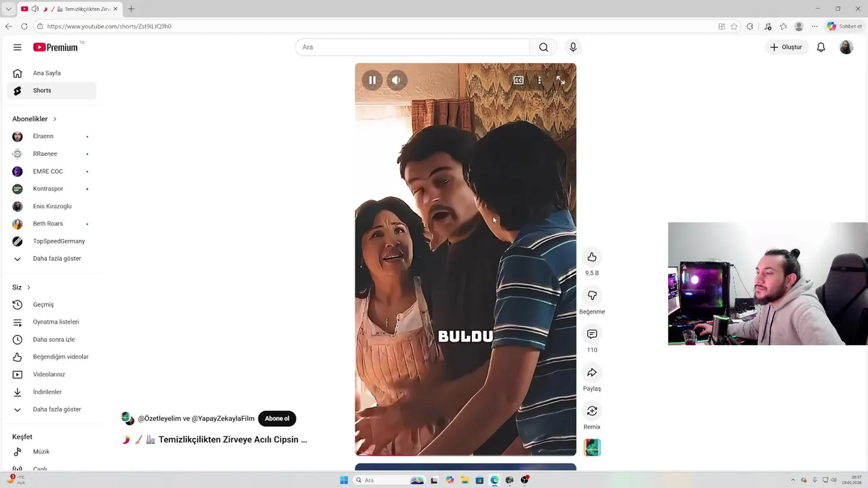Remix this Short

click(x=592, y=411)
